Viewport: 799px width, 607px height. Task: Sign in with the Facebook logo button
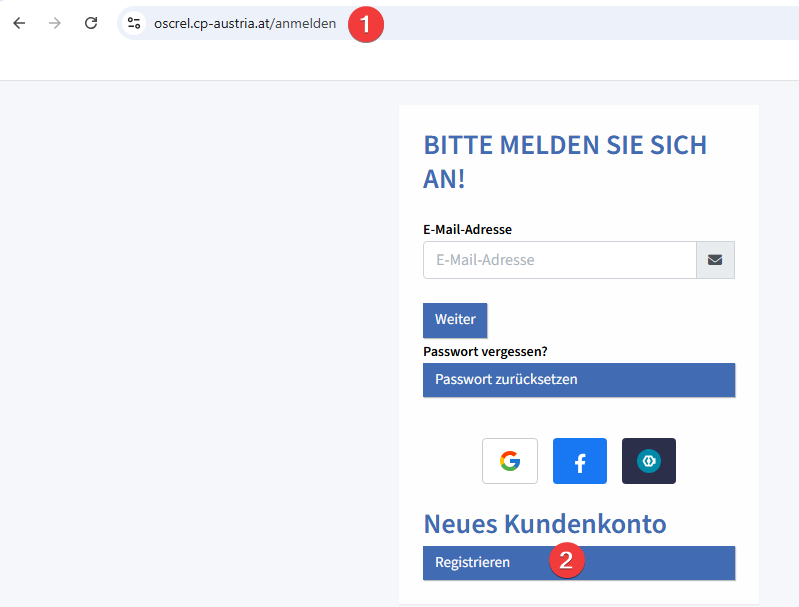click(579, 461)
